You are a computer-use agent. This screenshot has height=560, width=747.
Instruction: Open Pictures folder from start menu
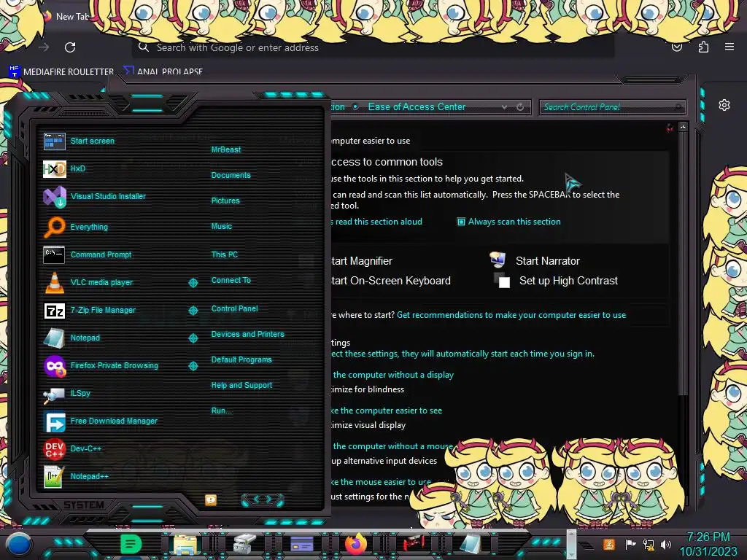pyautogui.click(x=225, y=201)
